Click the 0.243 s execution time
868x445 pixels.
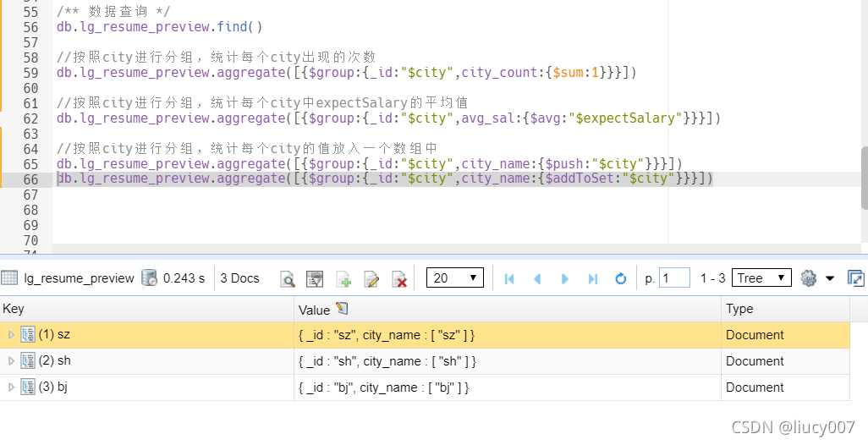(184, 277)
